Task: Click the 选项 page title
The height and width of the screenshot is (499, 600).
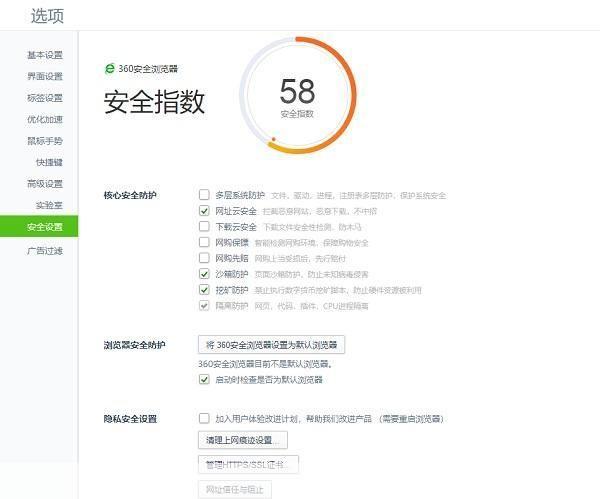Action: point(47,16)
